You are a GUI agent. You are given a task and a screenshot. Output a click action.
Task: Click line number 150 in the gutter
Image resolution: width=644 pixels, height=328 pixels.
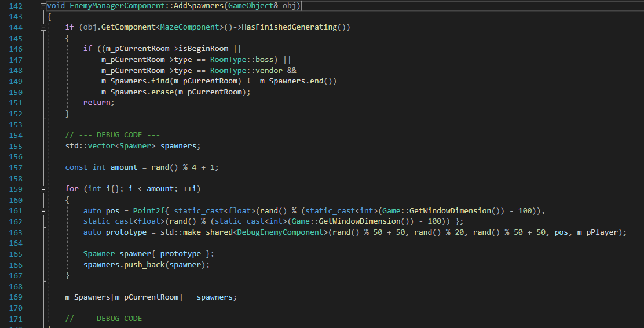click(x=16, y=93)
